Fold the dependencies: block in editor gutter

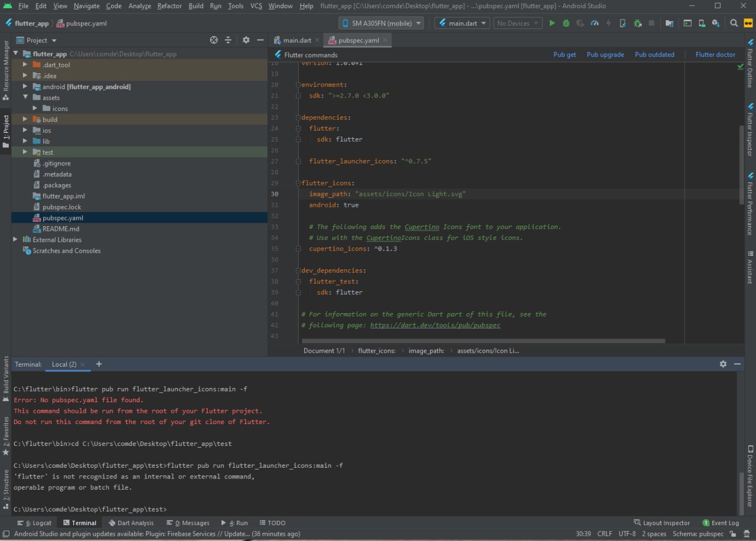click(x=298, y=118)
